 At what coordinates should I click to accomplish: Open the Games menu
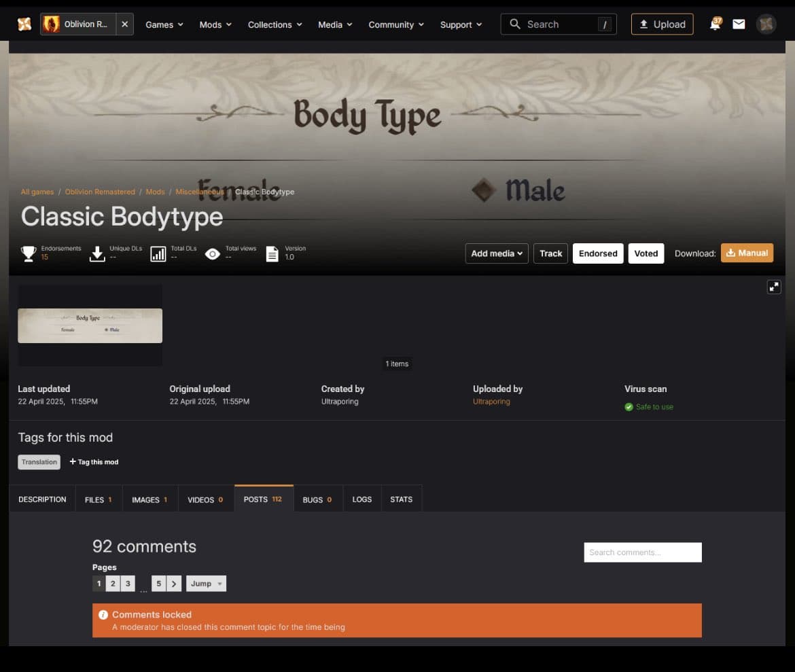[x=164, y=24]
